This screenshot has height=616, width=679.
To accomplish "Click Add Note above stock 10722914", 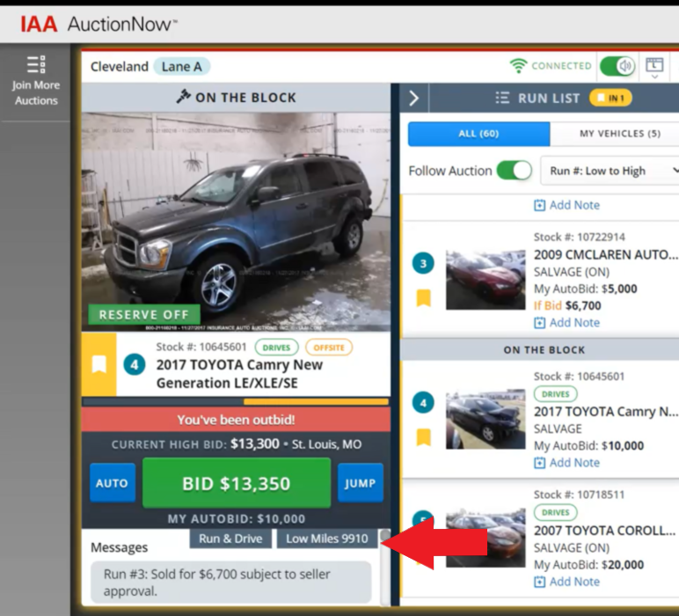I will [x=566, y=205].
